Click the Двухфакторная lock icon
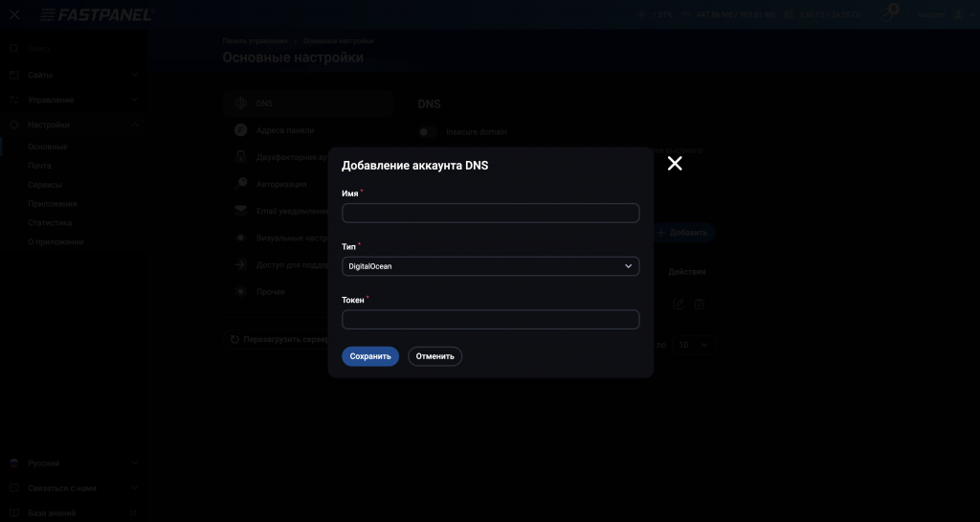 pyautogui.click(x=240, y=156)
